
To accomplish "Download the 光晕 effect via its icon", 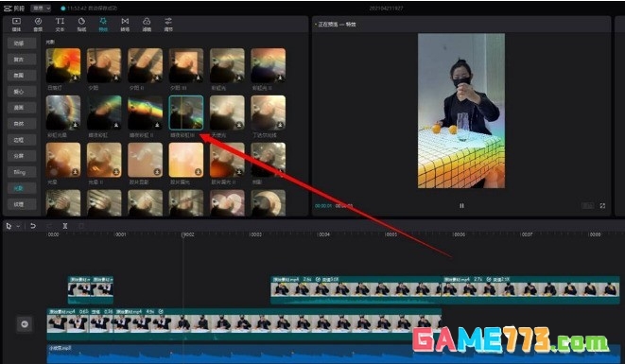I will [75, 172].
